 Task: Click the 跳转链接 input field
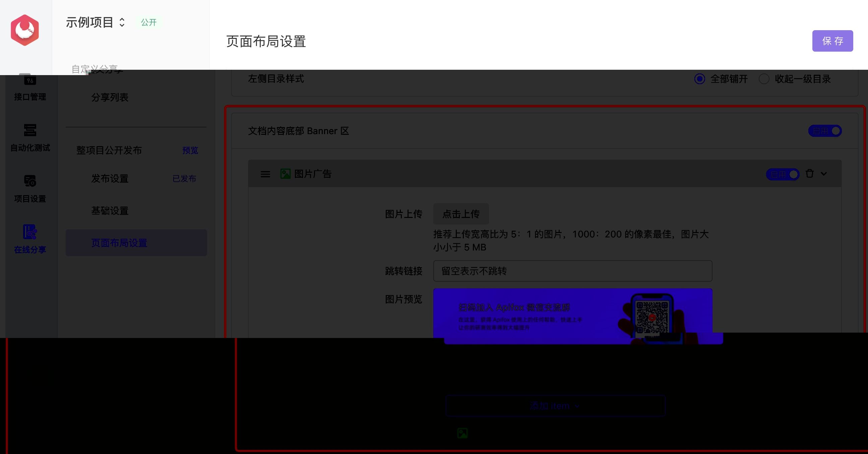pyautogui.click(x=572, y=271)
